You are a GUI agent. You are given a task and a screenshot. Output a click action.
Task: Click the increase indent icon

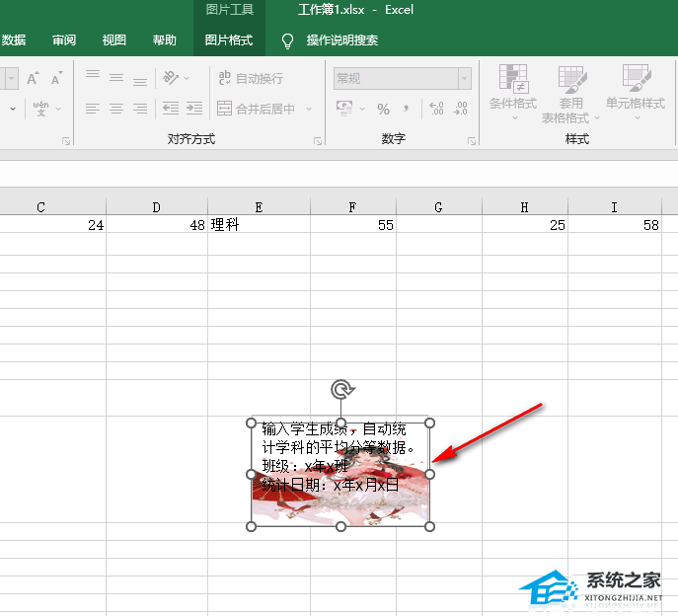[x=194, y=109]
